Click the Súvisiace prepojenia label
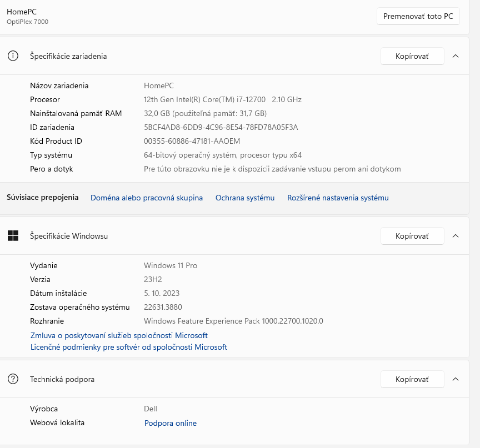 coord(43,197)
